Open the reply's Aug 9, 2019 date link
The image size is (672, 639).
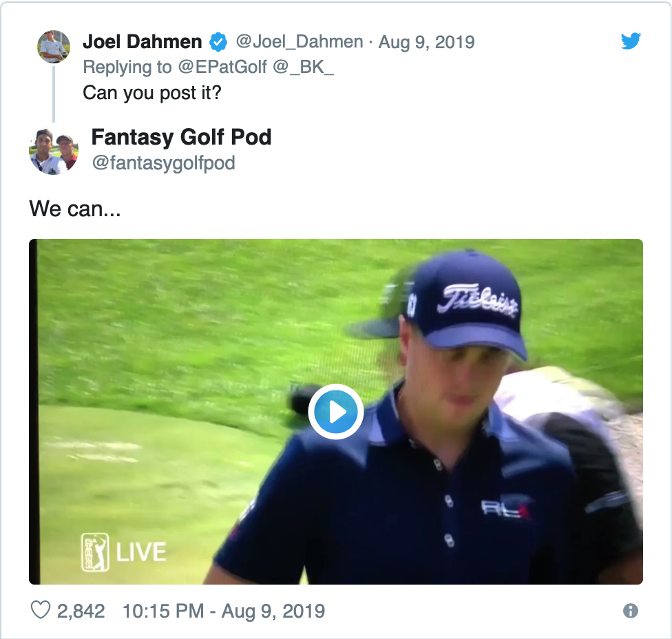[426, 42]
